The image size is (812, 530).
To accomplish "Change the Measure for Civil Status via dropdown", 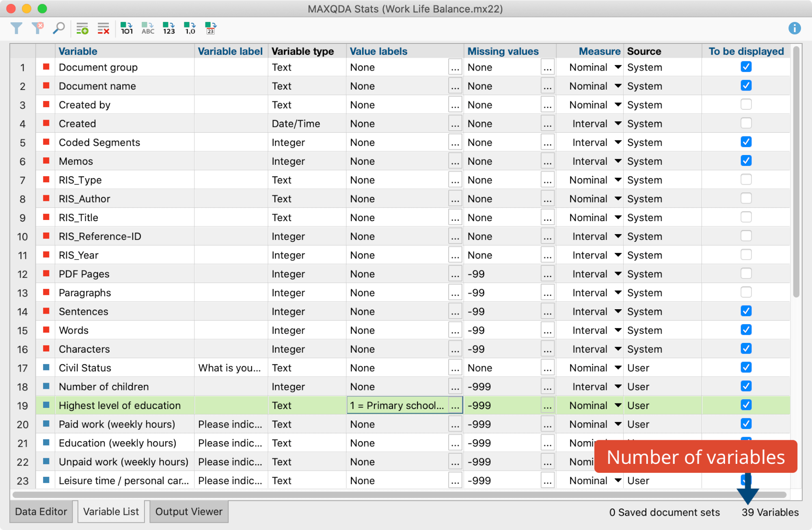I will pyautogui.click(x=617, y=368).
